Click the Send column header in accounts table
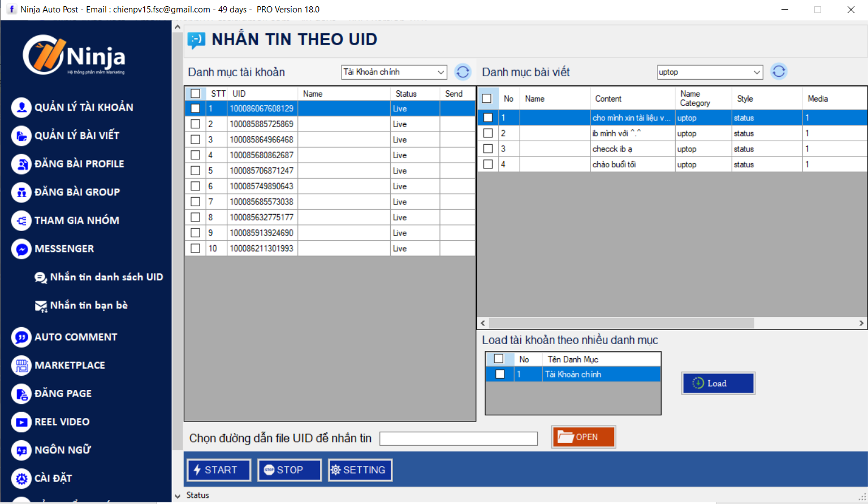The image size is (868, 504). [x=457, y=94]
